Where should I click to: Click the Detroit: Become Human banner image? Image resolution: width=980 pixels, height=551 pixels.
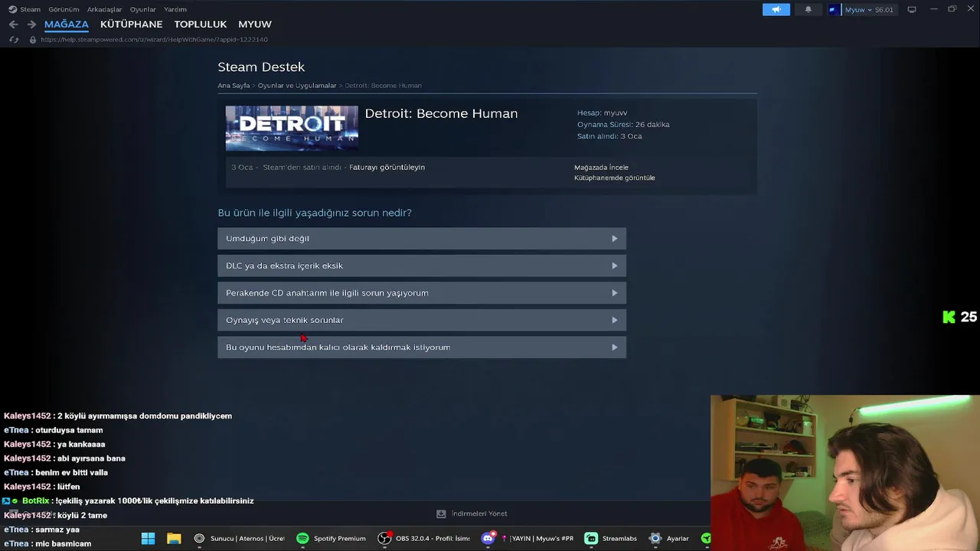pyautogui.click(x=292, y=128)
